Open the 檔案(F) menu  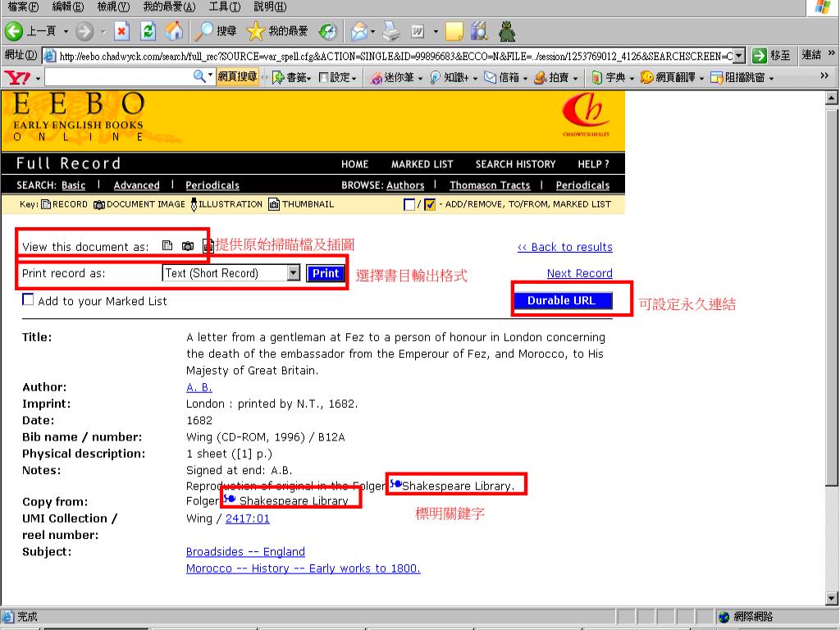click(x=23, y=7)
